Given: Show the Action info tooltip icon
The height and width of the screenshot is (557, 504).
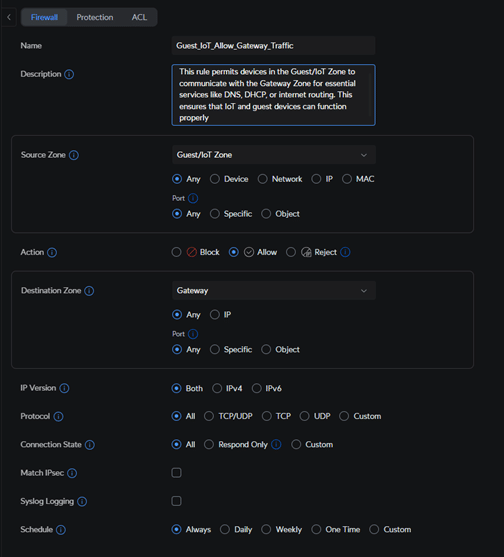Looking at the screenshot, I should (52, 253).
